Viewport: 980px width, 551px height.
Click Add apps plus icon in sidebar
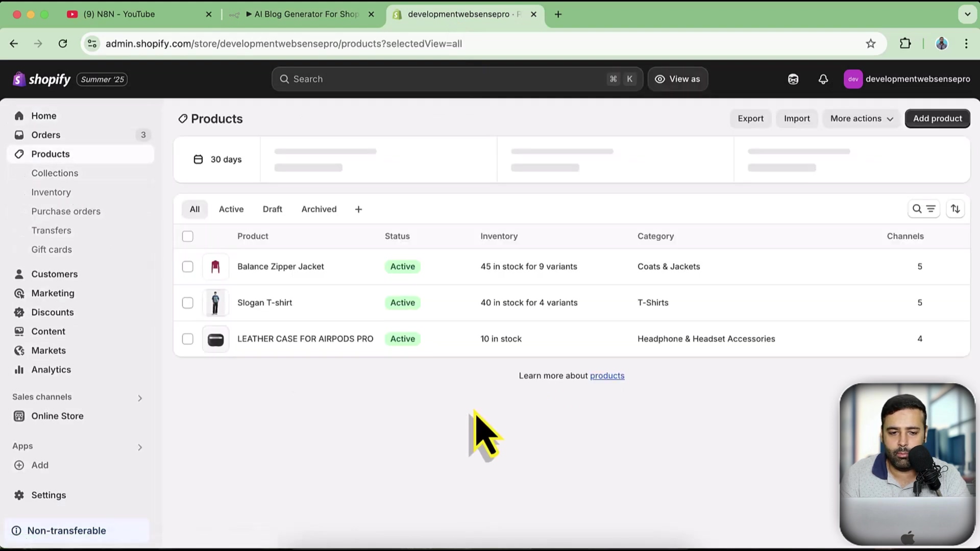coord(19,465)
